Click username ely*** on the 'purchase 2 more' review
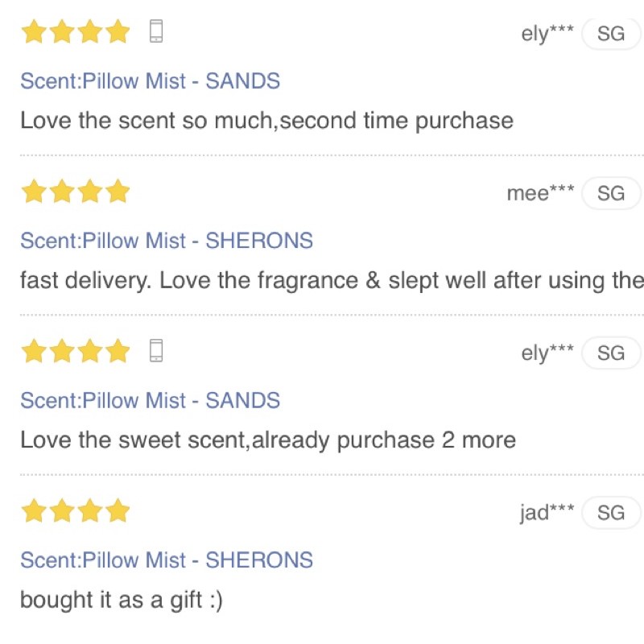644x644 pixels. [547, 353]
